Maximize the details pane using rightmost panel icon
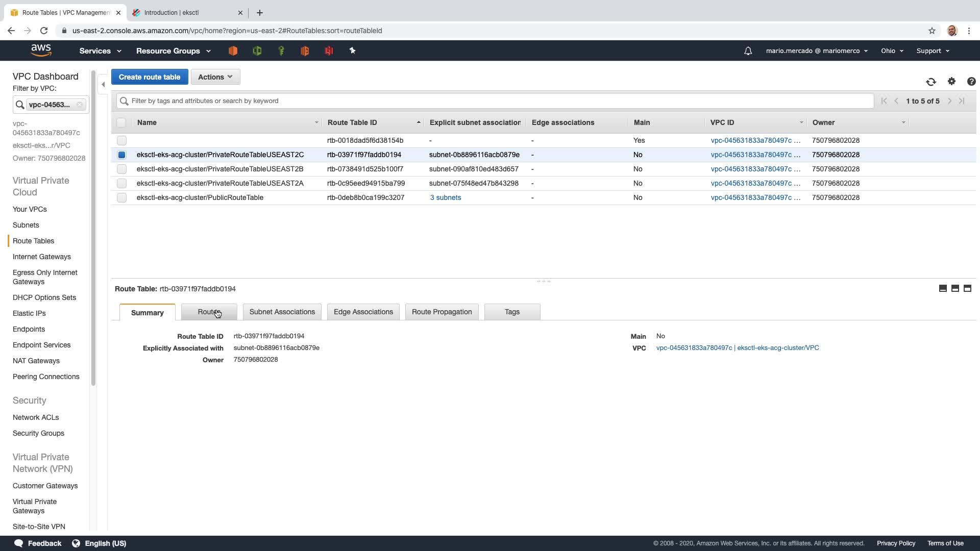This screenshot has width=980, height=551. click(x=967, y=288)
